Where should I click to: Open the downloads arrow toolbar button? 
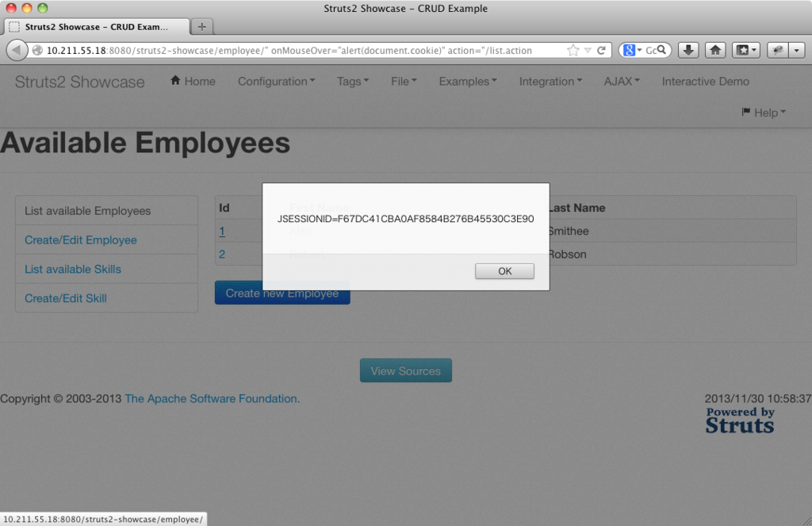point(688,50)
